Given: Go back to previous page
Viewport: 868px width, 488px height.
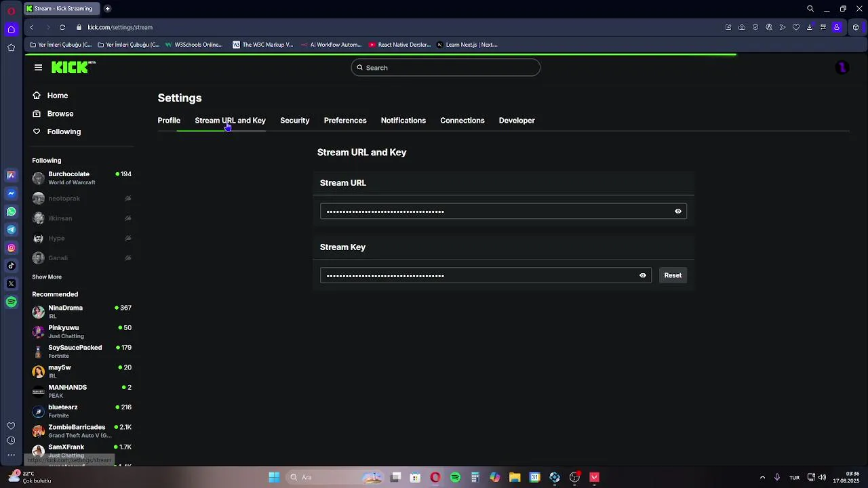Looking at the screenshot, I should click(31, 27).
